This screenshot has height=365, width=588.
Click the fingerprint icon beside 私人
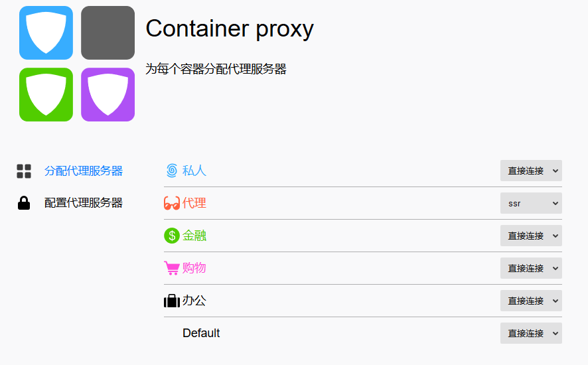tap(172, 171)
